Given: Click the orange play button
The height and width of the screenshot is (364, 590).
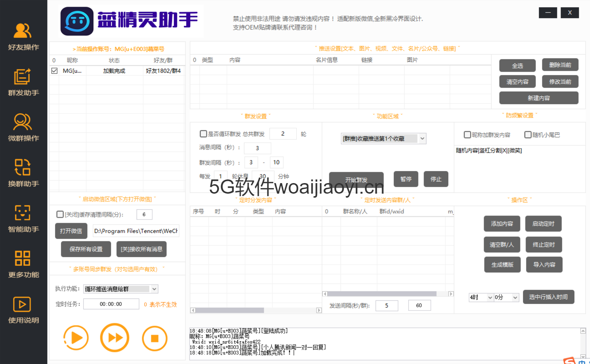Looking at the screenshot, I should pos(76,338).
